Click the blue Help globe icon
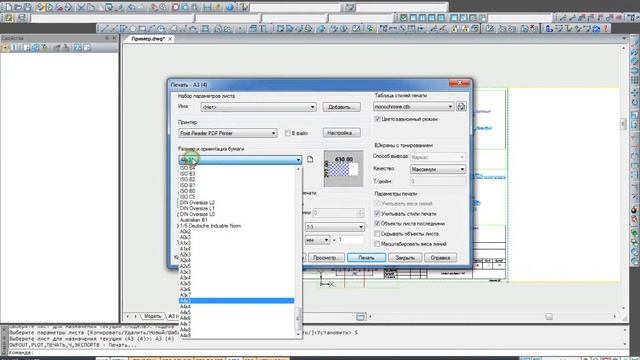This screenshot has width=640, height=360. 229,7
